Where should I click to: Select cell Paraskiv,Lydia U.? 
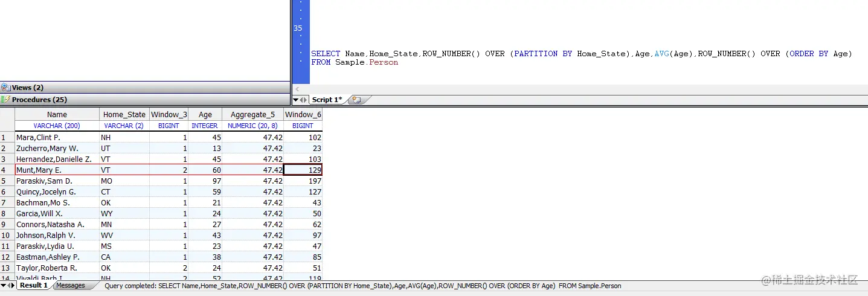click(57, 246)
